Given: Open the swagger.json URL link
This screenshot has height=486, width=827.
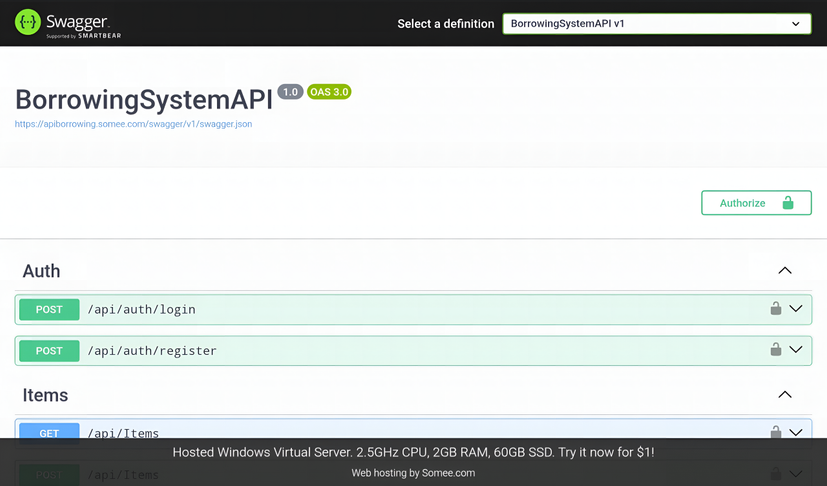Looking at the screenshot, I should point(133,124).
